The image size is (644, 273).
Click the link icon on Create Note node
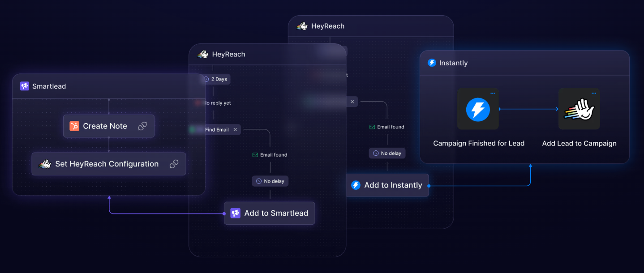(142, 126)
